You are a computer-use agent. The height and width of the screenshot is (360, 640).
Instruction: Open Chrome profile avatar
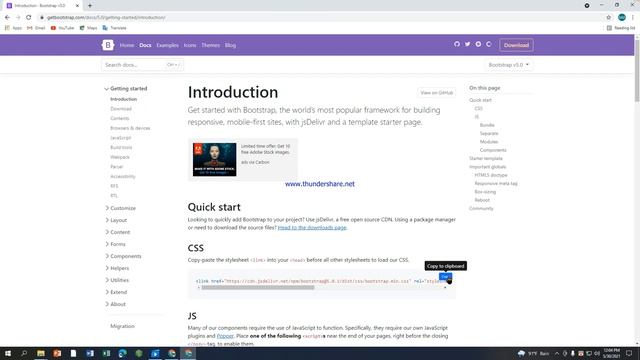[x=622, y=18]
